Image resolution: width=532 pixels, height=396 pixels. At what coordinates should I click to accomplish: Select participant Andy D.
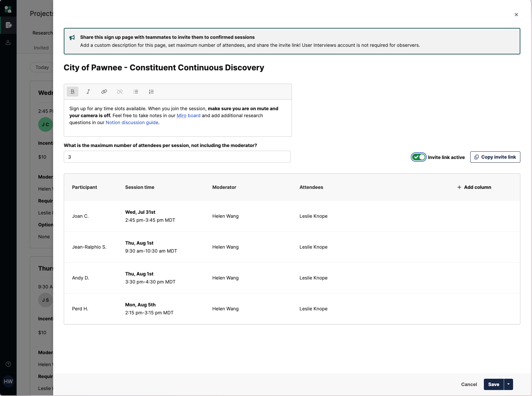[80, 278]
